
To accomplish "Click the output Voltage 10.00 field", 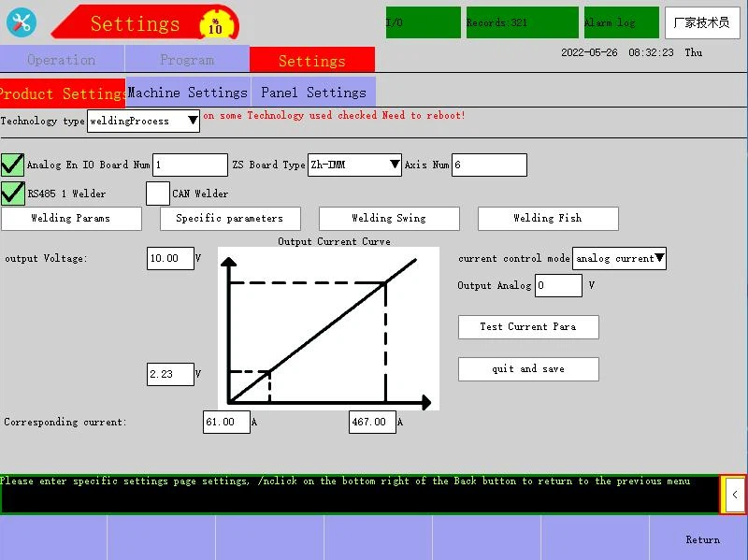I will click(170, 258).
